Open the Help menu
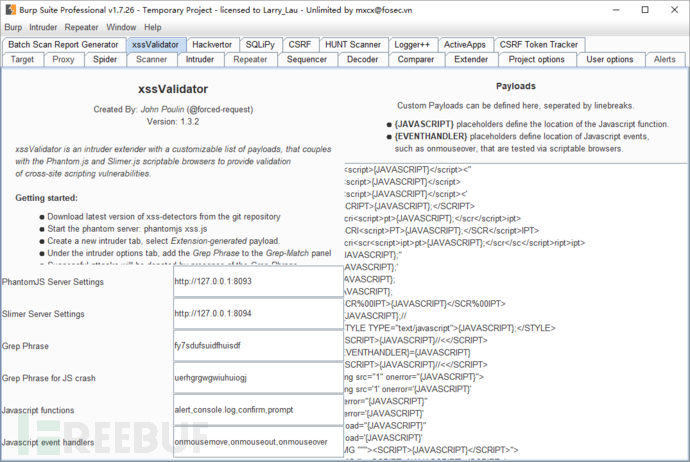The width and height of the screenshot is (690, 462). pyautogui.click(x=153, y=27)
